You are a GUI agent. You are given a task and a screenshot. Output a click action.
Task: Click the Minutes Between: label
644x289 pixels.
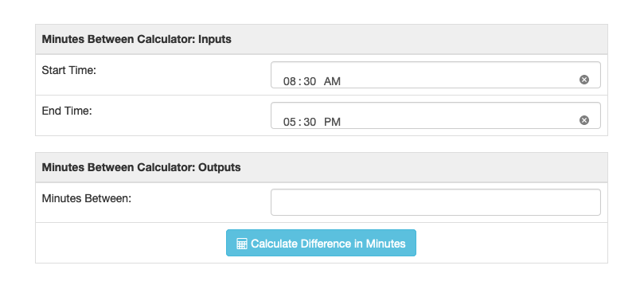point(86,199)
